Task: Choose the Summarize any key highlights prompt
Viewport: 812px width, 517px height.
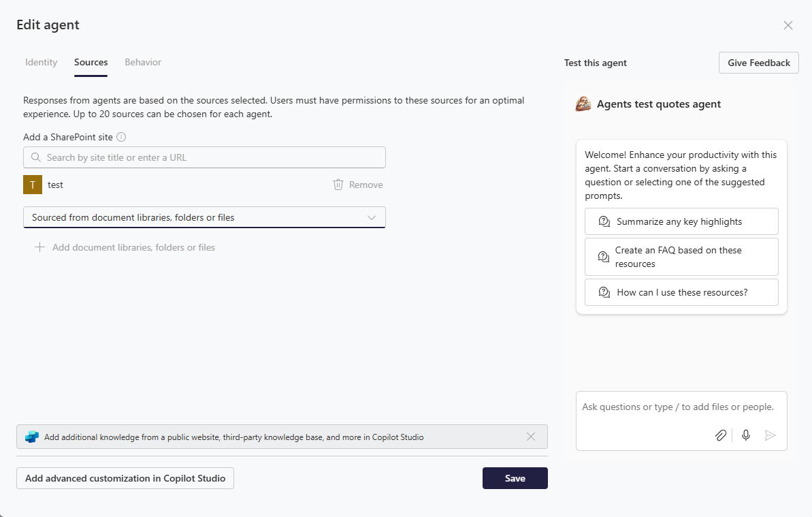Action: tap(681, 221)
